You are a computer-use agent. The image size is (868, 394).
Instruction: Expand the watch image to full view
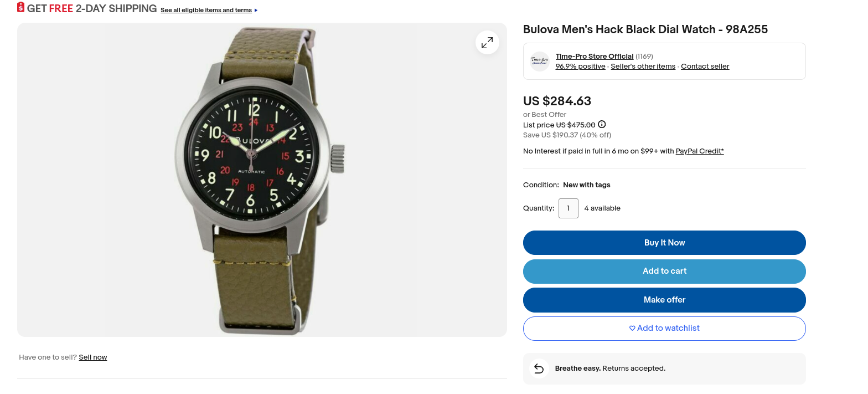[487, 42]
